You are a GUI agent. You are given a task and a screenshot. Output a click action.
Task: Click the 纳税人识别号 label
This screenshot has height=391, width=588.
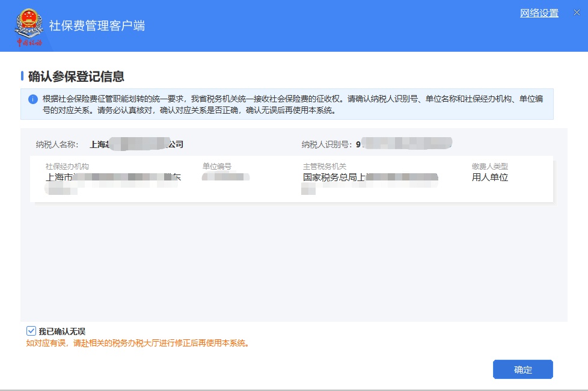326,144
